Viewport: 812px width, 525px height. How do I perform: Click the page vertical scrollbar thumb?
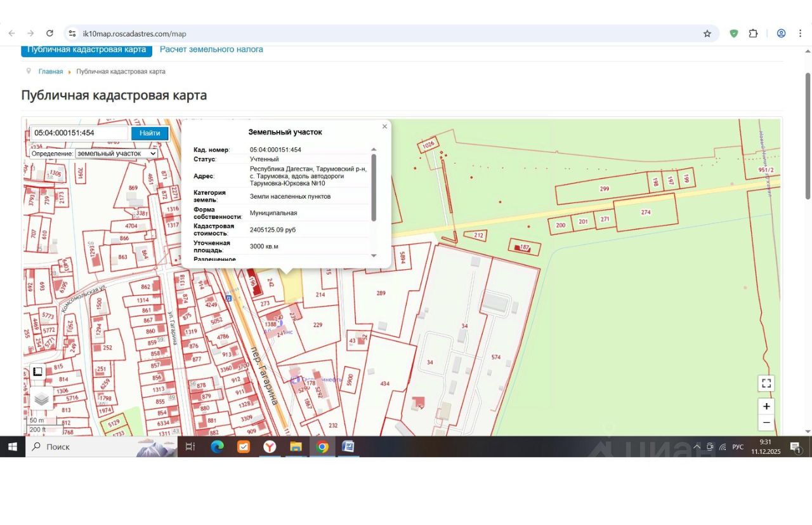[808, 136]
